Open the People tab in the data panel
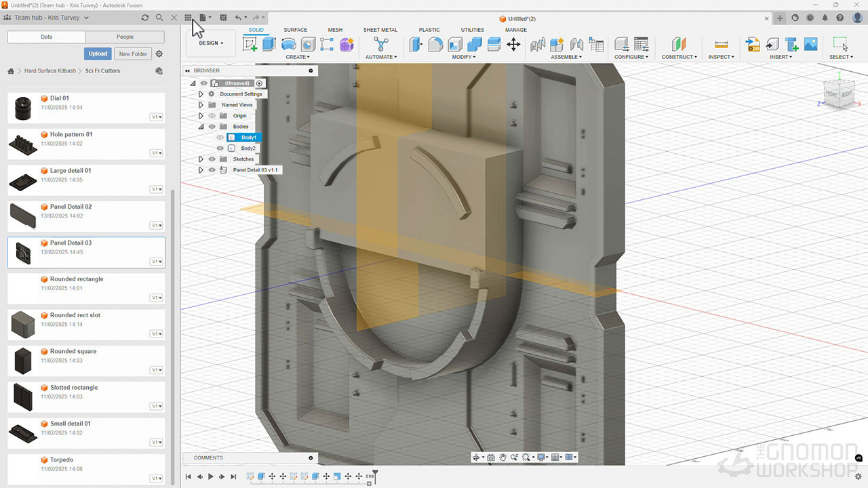This screenshot has width=868, height=488. 125,37
